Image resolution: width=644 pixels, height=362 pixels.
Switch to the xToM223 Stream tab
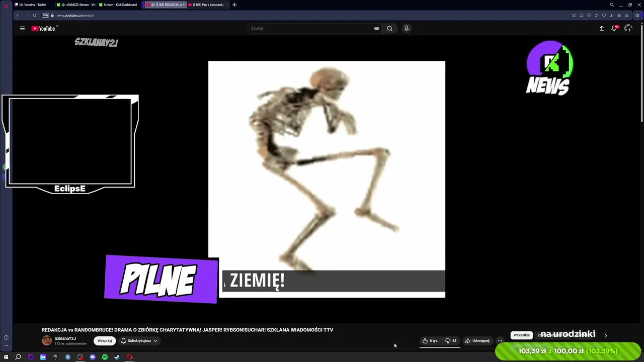pyautogui.click(x=75, y=5)
